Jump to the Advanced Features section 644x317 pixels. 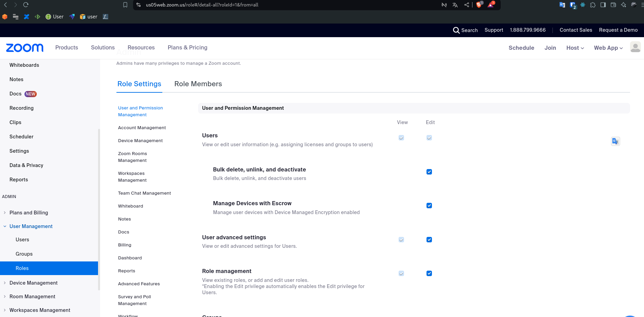[x=139, y=284]
